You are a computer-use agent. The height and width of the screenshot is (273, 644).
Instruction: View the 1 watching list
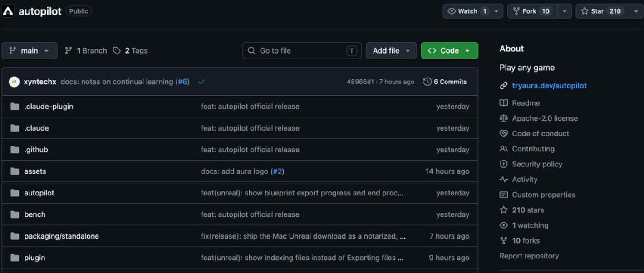tap(530, 225)
